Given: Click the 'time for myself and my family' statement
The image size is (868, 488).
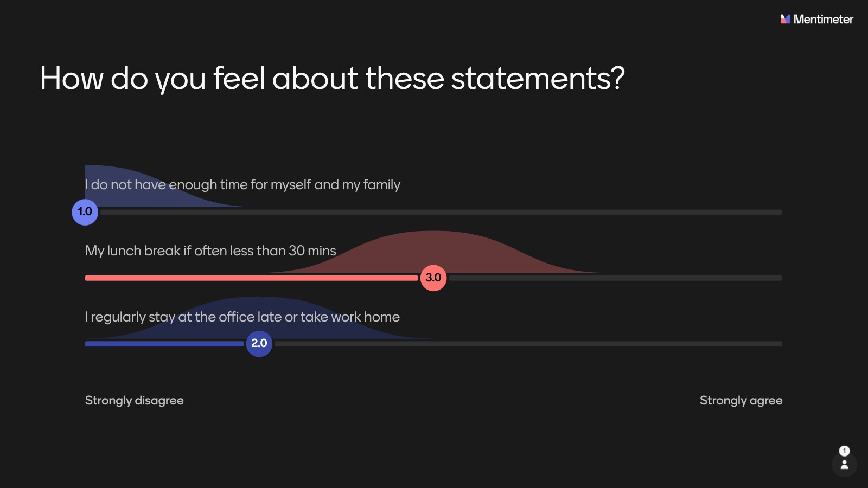Looking at the screenshot, I should tap(242, 185).
